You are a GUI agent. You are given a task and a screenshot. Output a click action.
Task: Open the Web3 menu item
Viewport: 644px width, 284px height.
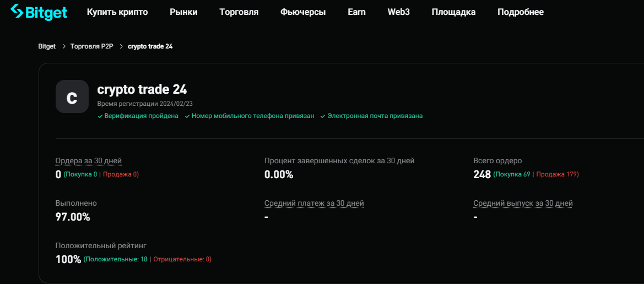point(399,12)
